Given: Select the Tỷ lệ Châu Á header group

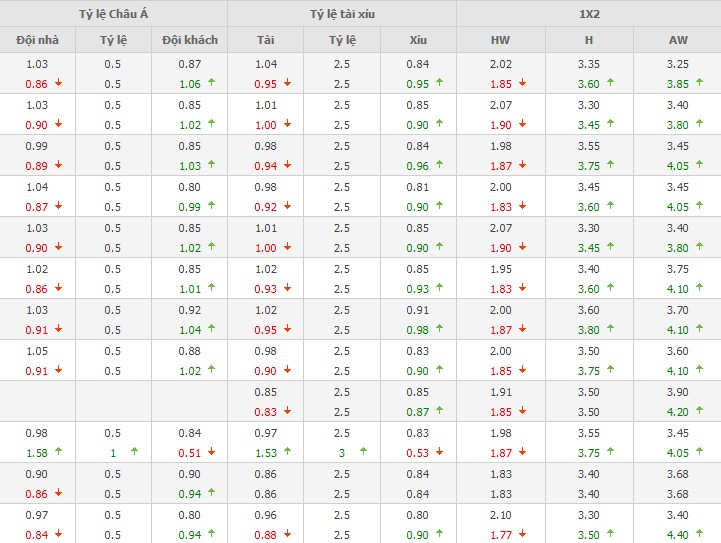Looking at the screenshot, I should pos(113,13).
